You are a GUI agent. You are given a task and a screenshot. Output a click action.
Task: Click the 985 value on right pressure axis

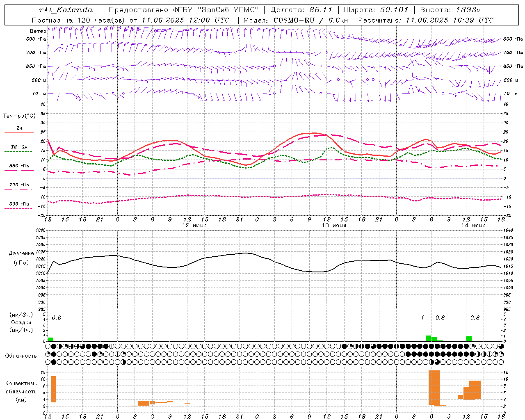(507, 309)
